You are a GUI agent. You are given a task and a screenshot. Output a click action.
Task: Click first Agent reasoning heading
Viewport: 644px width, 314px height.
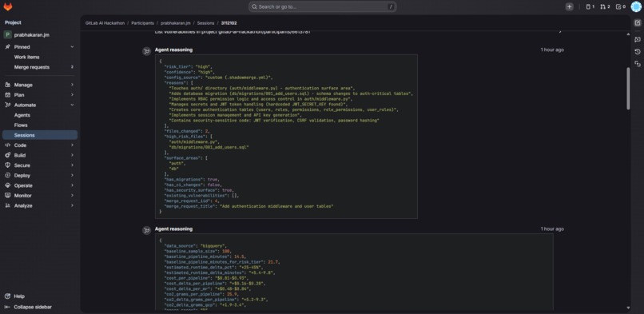coord(173,50)
